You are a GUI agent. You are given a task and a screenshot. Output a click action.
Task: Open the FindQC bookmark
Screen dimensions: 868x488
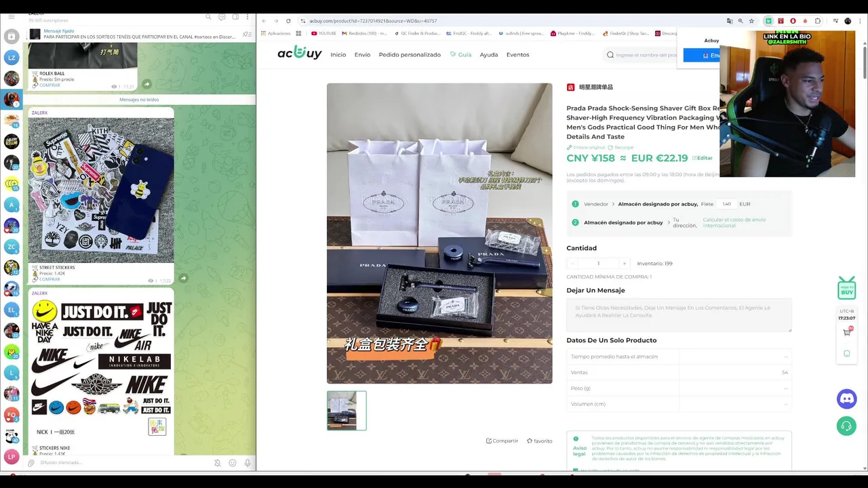pyautogui.click(x=468, y=33)
